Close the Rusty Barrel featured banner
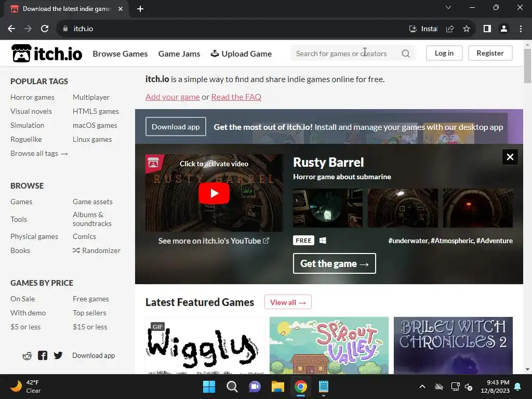 pos(510,157)
